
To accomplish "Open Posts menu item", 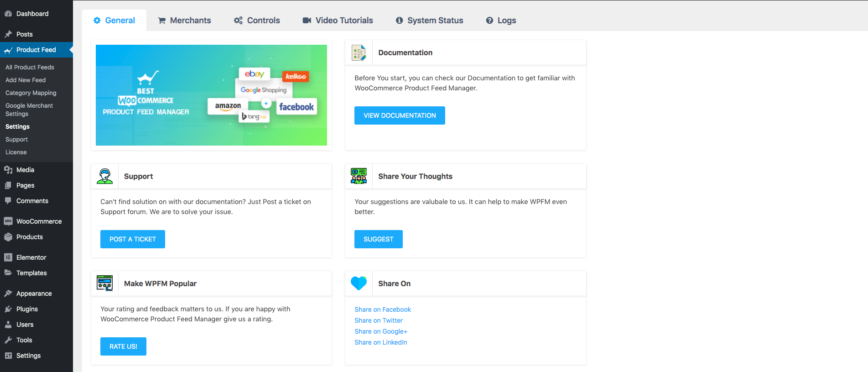I will point(36,34).
